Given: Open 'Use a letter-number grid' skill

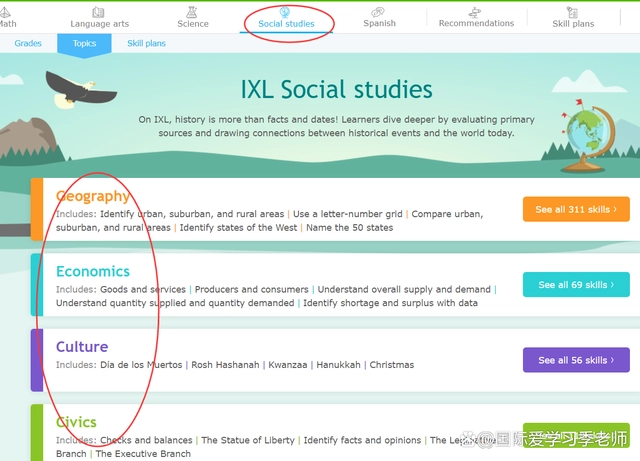Looking at the screenshot, I should pos(347,214).
